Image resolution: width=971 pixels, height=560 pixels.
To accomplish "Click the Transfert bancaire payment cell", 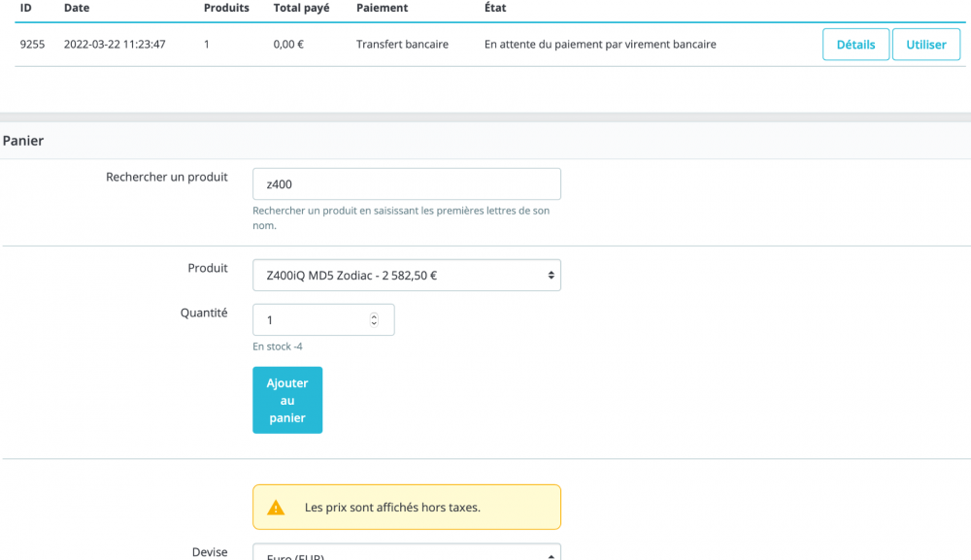I will pos(402,45).
